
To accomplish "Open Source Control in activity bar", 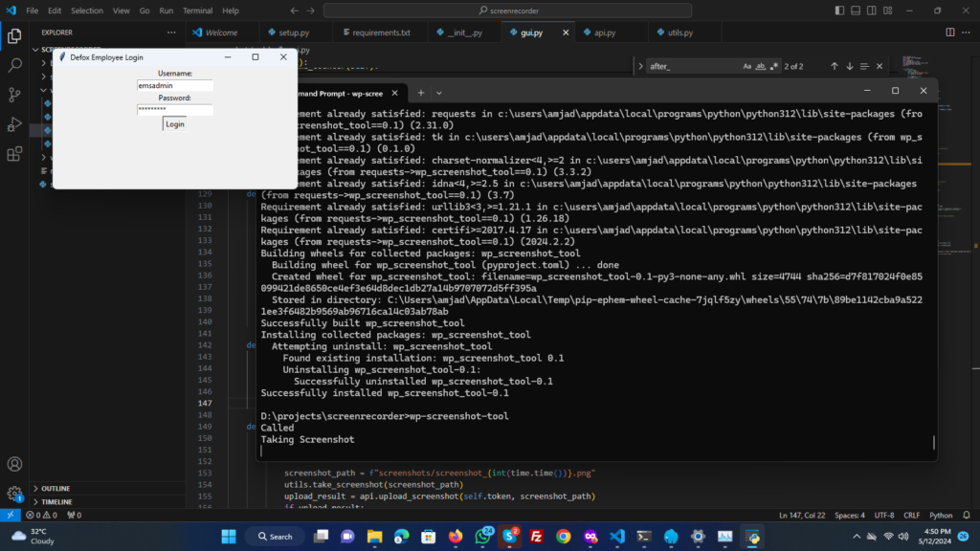I will pos(14,95).
